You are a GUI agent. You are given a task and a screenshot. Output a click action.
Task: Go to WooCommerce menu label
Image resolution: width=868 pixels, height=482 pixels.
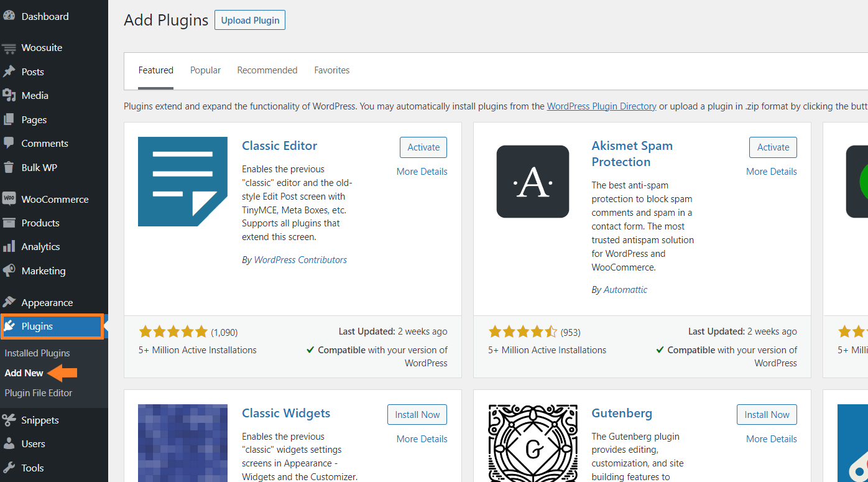(55, 199)
